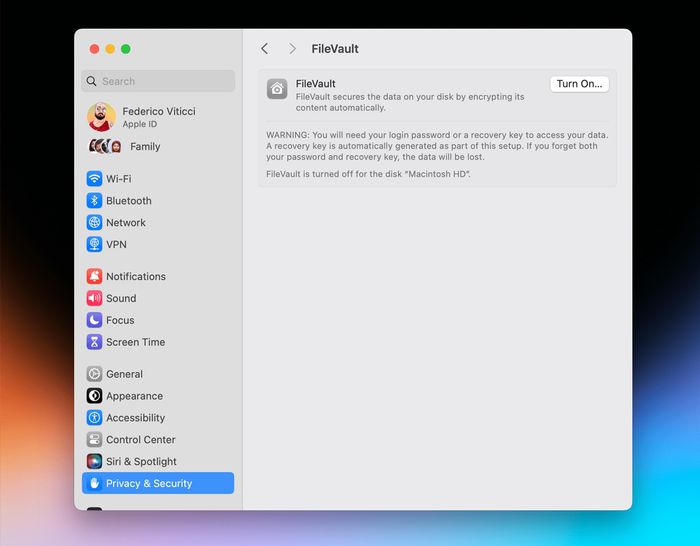Click the Search field in sidebar
Viewport: 700px width, 546px height.
click(158, 81)
